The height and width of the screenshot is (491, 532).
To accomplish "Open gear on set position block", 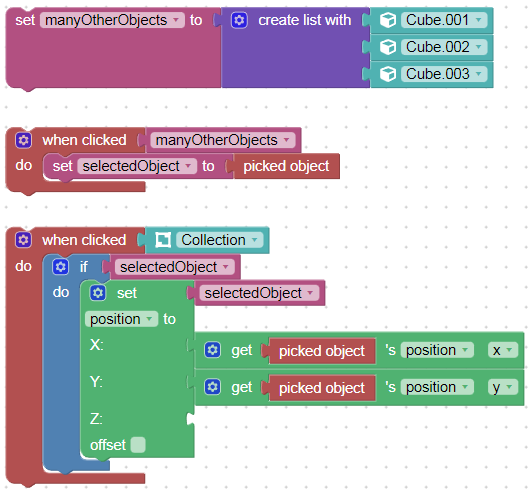I will click(98, 293).
